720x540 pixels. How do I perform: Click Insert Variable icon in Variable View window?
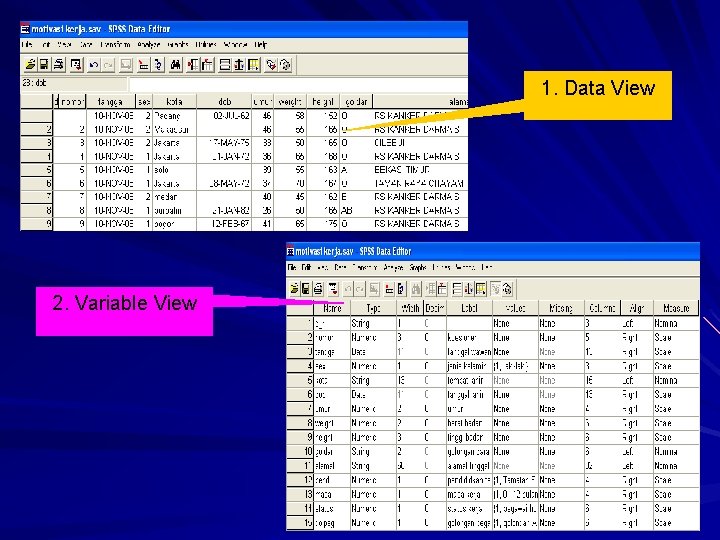click(x=442, y=289)
